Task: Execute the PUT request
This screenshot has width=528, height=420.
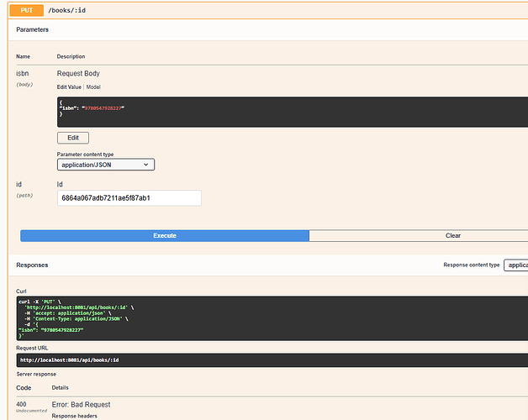Action: (x=165, y=235)
